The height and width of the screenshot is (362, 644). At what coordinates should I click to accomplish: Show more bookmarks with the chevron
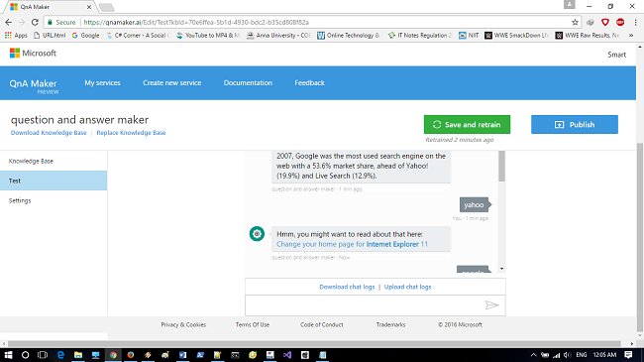point(631,36)
